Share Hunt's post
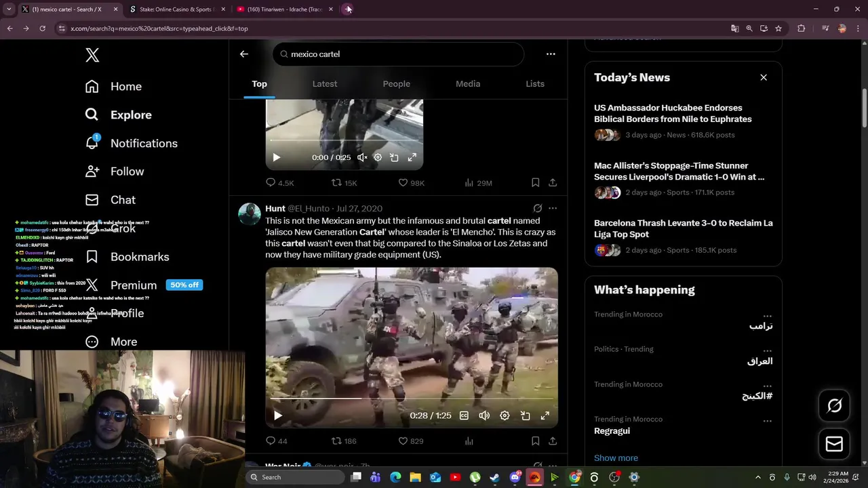This screenshot has width=868, height=488. click(x=553, y=441)
